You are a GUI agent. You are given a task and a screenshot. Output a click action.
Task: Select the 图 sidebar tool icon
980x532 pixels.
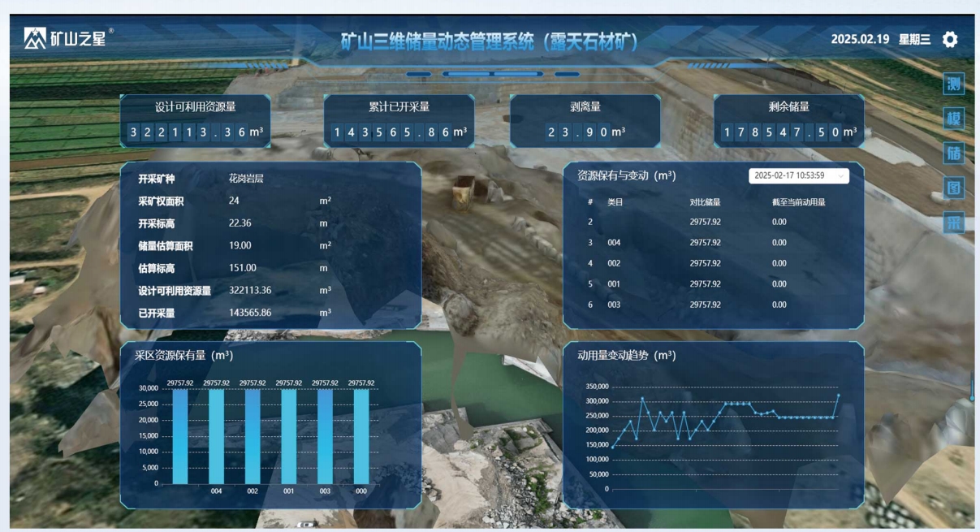click(954, 188)
